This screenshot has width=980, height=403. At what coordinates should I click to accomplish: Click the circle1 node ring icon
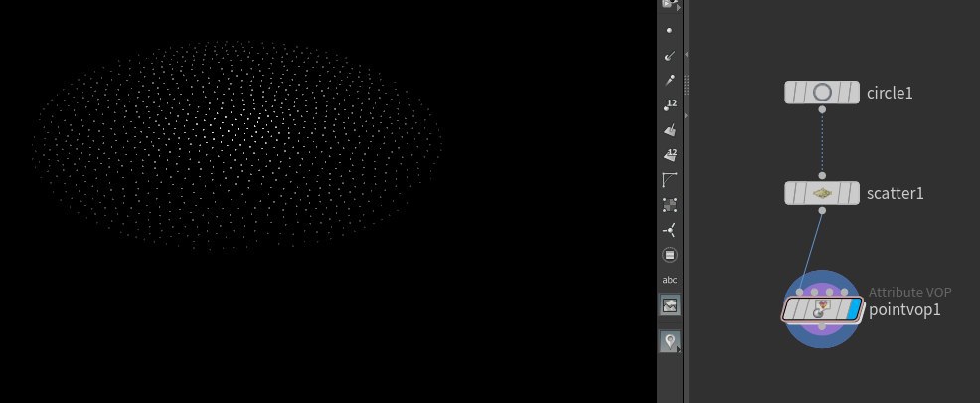(x=822, y=93)
